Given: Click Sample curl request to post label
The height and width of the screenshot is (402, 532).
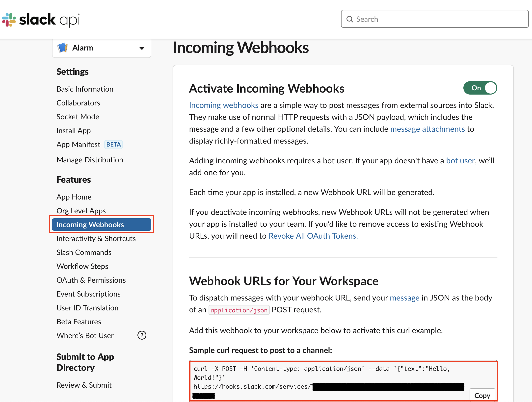Looking at the screenshot, I should (261, 350).
